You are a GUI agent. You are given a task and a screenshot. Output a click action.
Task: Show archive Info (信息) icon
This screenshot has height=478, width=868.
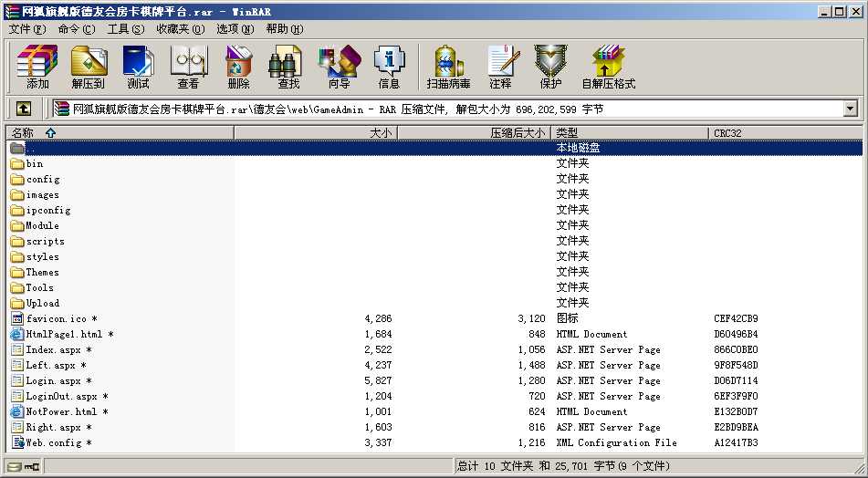click(389, 61)
